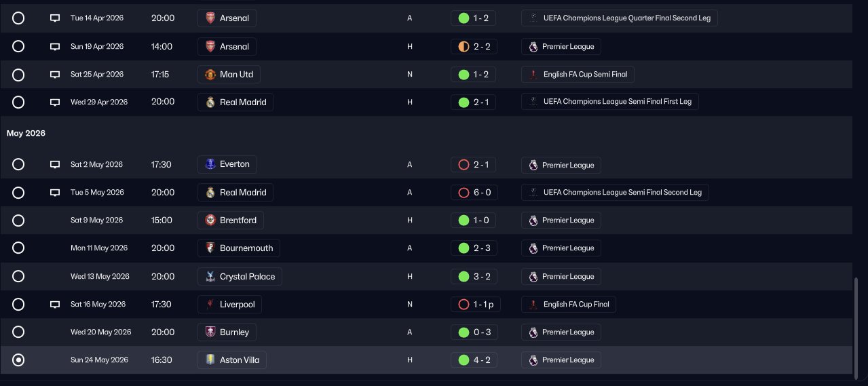Viewport: 868px width, 386px height.
Task: Click the TV icon for Tue 14 Apr fixture
Action: [x=55, y=18]
